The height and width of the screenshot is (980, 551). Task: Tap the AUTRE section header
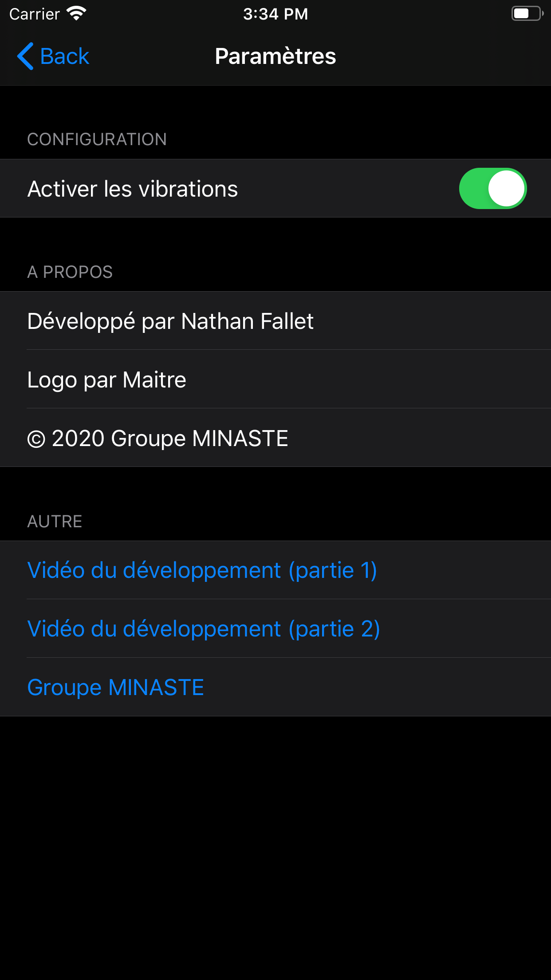(55, 522)
